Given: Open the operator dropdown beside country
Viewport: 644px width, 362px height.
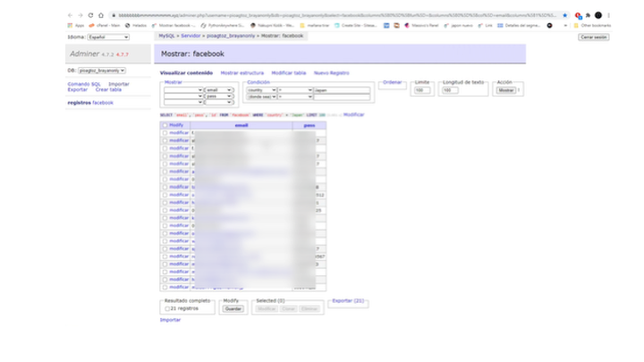Looking at the screenshot, I should [295, 90].
